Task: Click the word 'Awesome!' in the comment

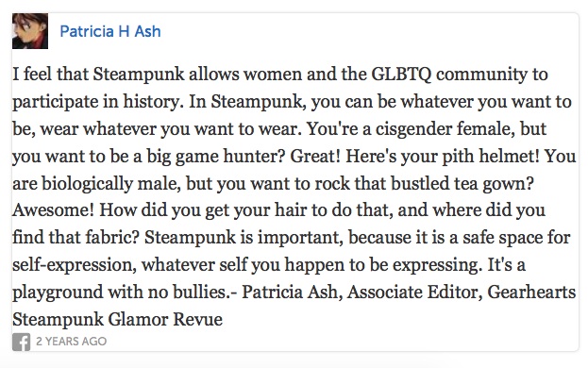Action: (x=53, y=209)
